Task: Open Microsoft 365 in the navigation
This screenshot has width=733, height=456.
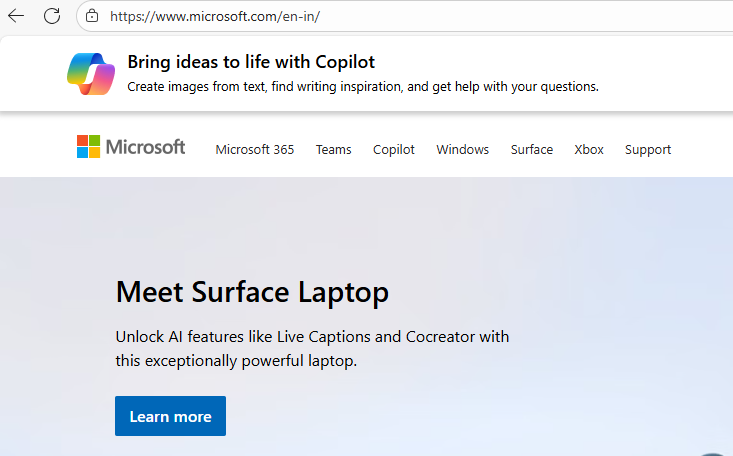Action: coord(255,150)
